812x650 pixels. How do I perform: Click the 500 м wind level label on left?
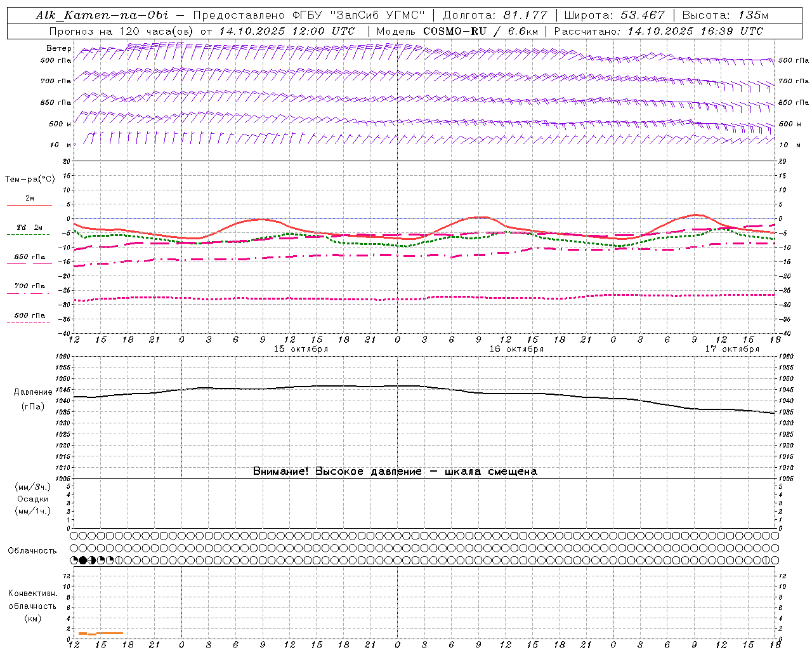tap(60, 124)
